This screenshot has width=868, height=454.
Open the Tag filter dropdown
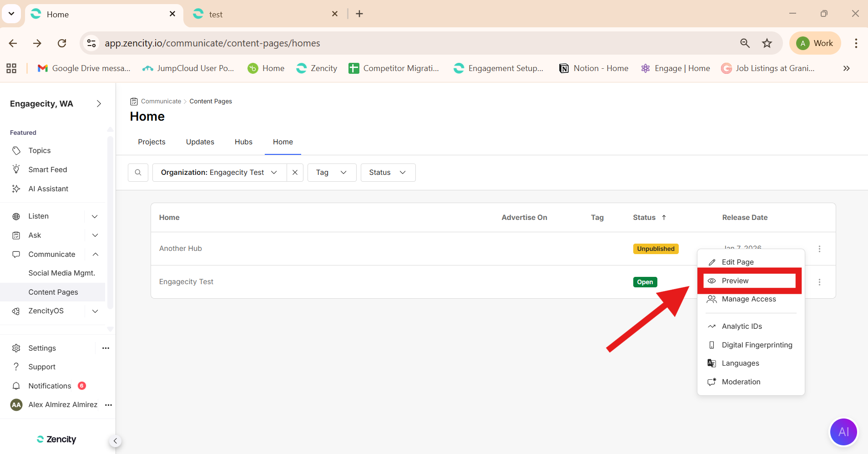click(x=332, y=173)
